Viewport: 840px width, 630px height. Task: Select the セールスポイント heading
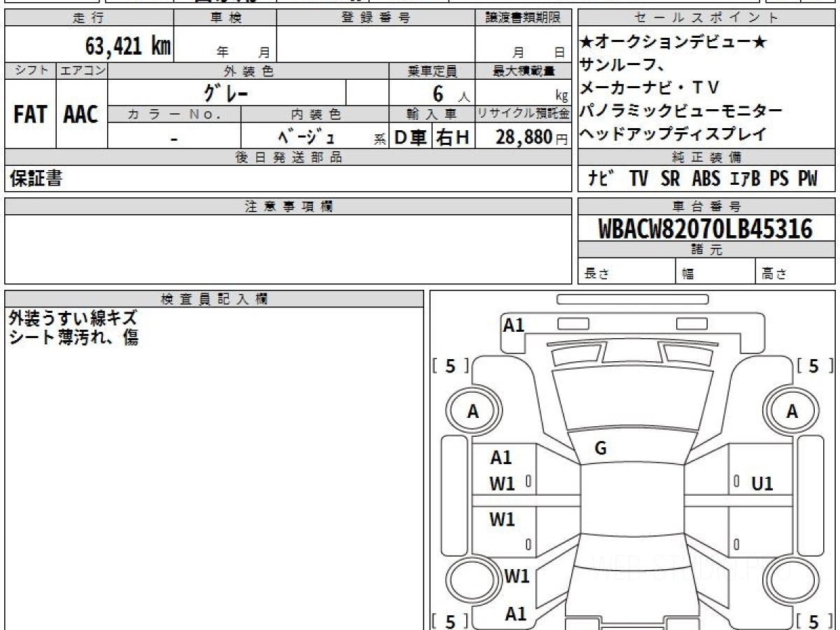tap(707, 18)
